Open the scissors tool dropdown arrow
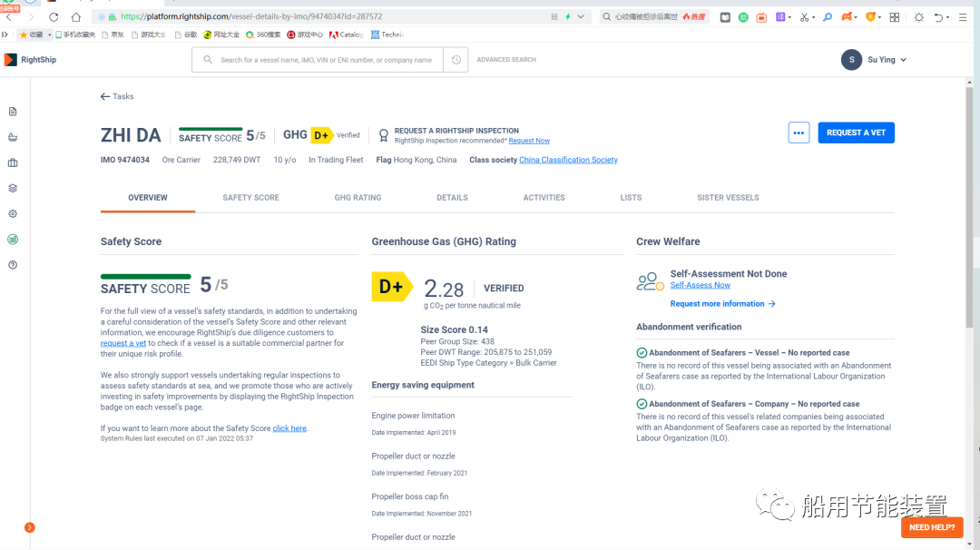The image size is (980, 550). coord(813,17)
